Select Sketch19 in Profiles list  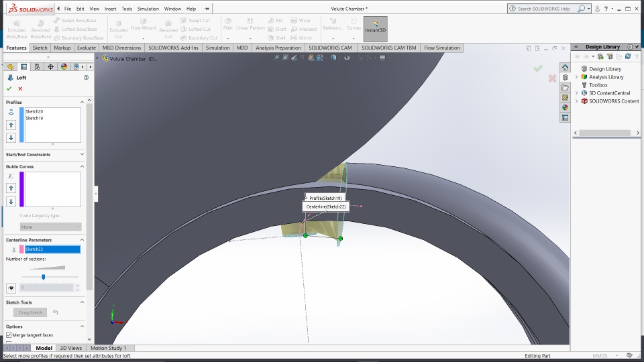34,118
